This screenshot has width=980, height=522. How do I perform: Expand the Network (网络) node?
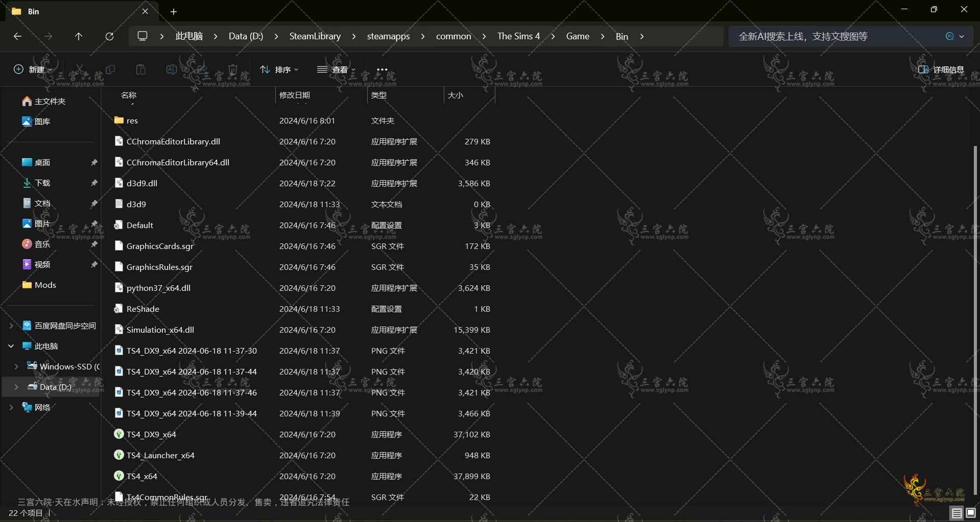point(11,407)
